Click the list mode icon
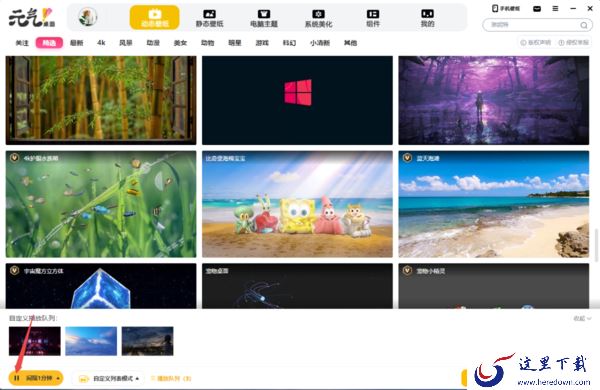600x390 pixels. (x=83, y=379)
